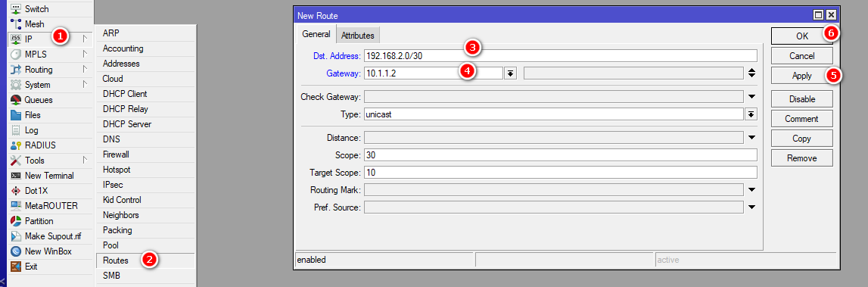Click the OK button

pyautogui.click(x=801, y=36)
